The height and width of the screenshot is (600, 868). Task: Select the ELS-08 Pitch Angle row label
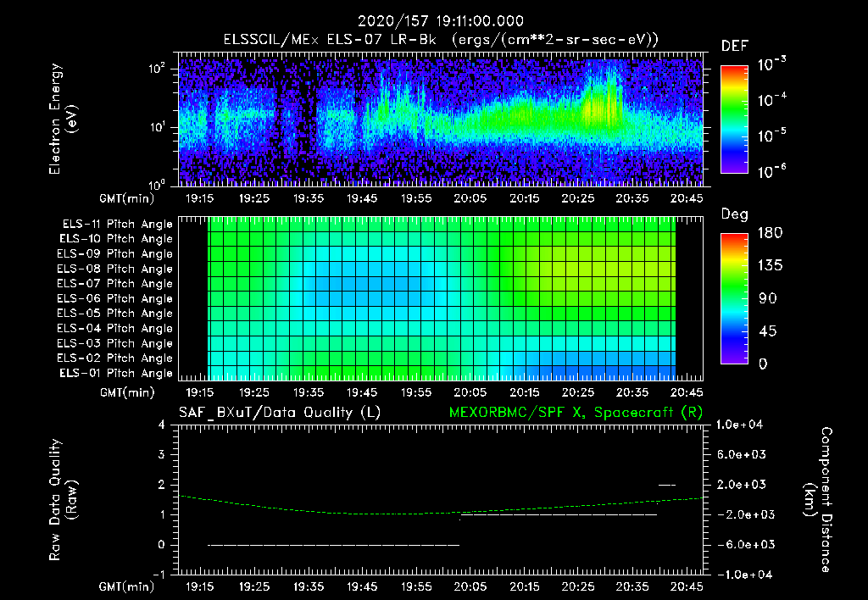pos(115,269)
